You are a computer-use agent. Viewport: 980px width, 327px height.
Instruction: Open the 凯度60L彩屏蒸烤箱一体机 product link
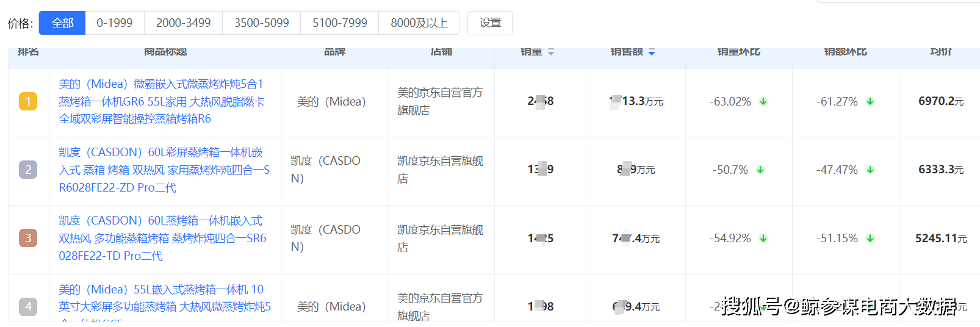coord(164,170)
